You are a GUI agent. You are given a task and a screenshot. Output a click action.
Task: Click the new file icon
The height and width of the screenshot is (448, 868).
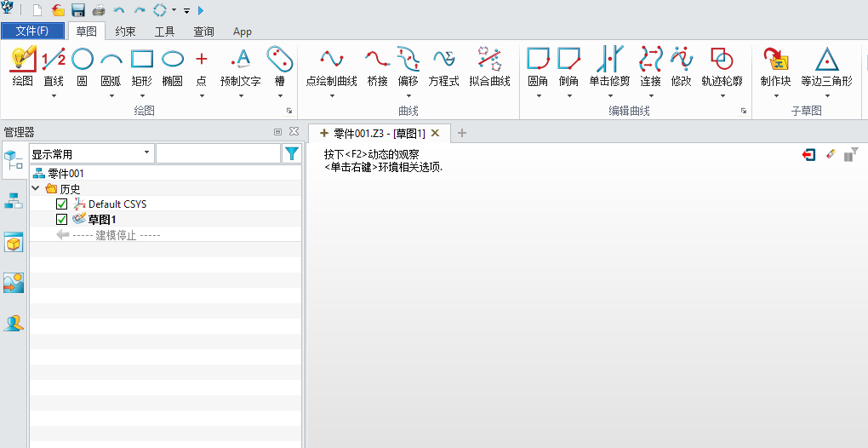(x=37, y=10)
